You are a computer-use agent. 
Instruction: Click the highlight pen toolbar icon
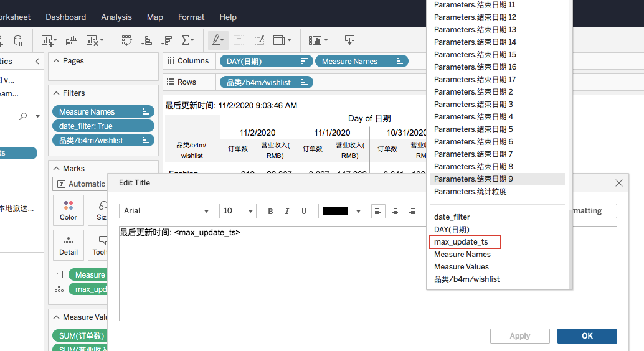coord(217,40)
